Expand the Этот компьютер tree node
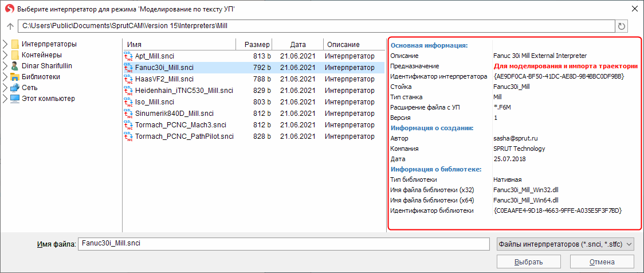This screenshot has width=644, height=273. 5,98
